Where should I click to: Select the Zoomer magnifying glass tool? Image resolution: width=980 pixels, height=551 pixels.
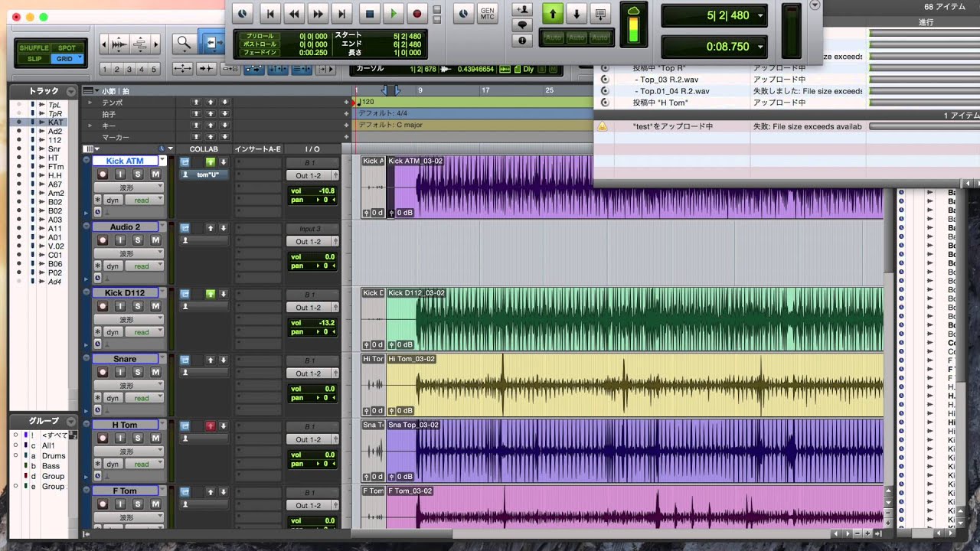click(x=184, y=44)
